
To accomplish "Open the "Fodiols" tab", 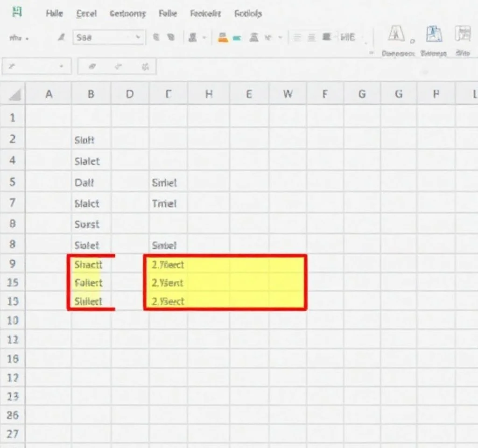I will coord(248,14).
